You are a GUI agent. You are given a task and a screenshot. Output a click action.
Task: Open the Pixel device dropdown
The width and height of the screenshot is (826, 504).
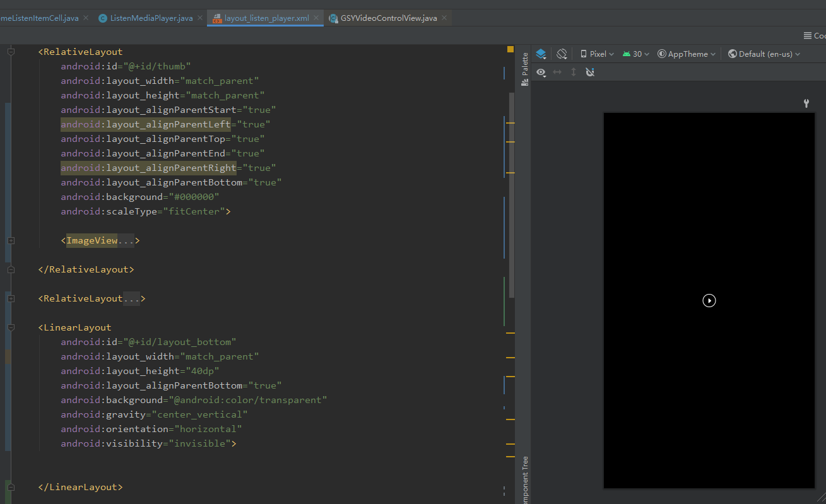click(597, 54)
